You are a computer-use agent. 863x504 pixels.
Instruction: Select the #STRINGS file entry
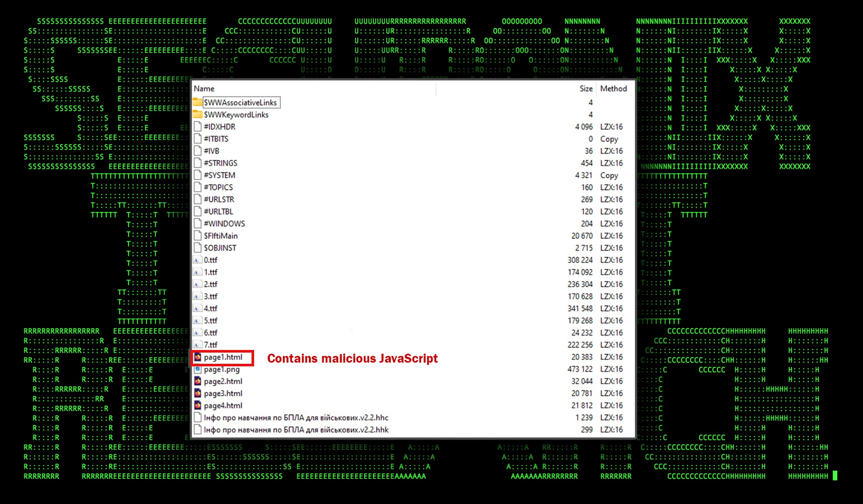220,163
